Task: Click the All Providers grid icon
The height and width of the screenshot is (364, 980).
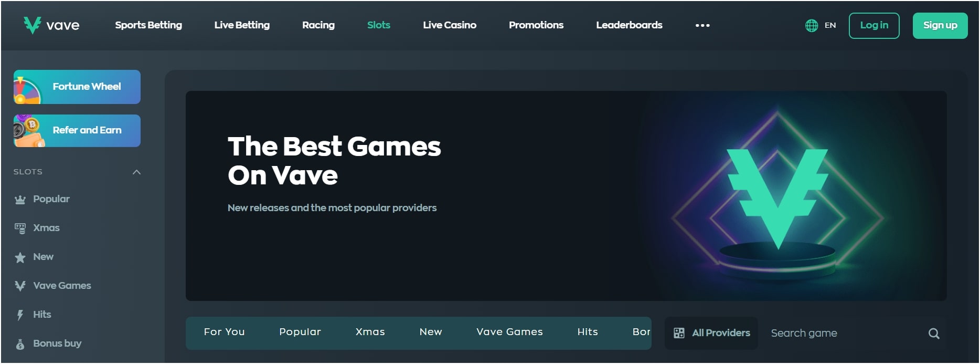Action: click(679, 333)
